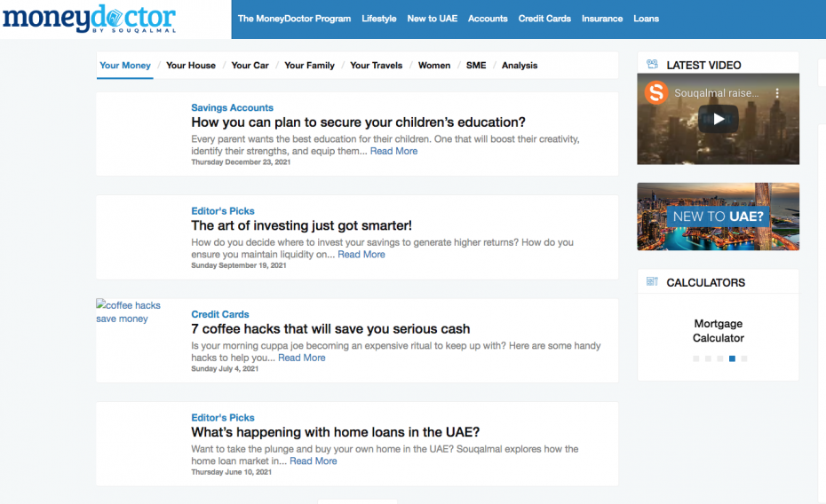826x504 pixels.
Task: Click the Calculators section icon
Action: (x=653, y=282)
